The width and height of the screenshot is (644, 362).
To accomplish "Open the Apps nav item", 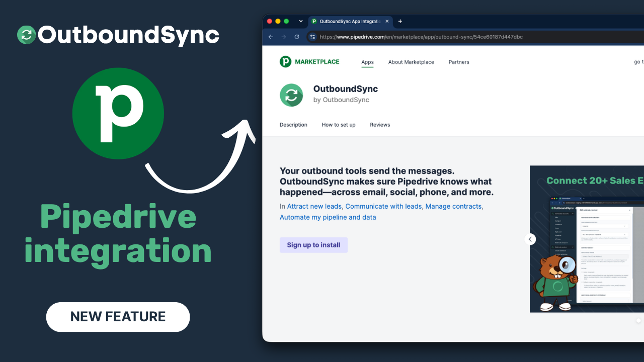I will [x=367, y=62].
